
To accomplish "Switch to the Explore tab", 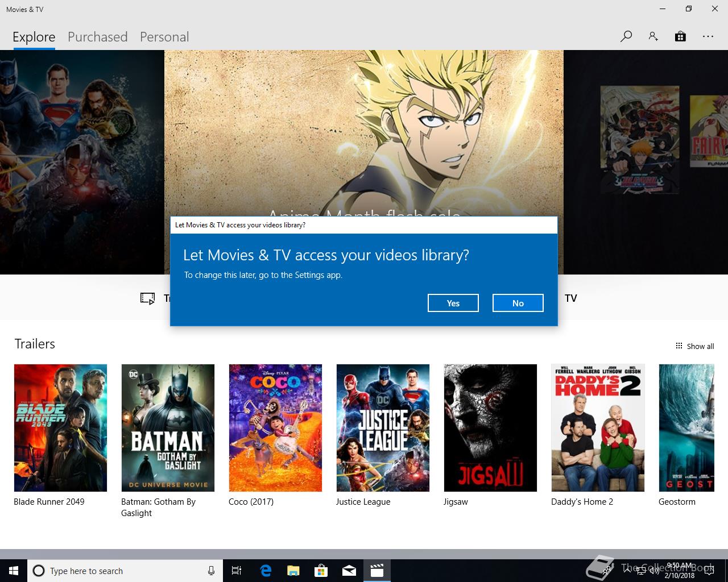I will click(34, 37).
